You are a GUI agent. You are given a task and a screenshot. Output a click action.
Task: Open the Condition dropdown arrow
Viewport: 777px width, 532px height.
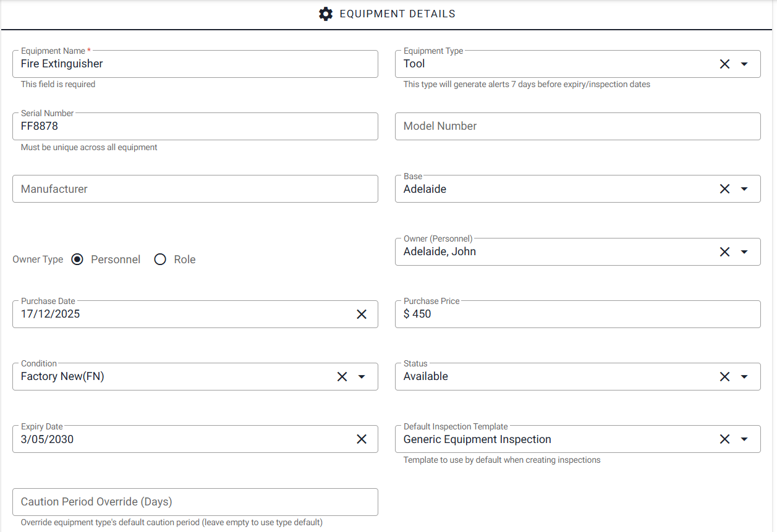coord(362,377)
